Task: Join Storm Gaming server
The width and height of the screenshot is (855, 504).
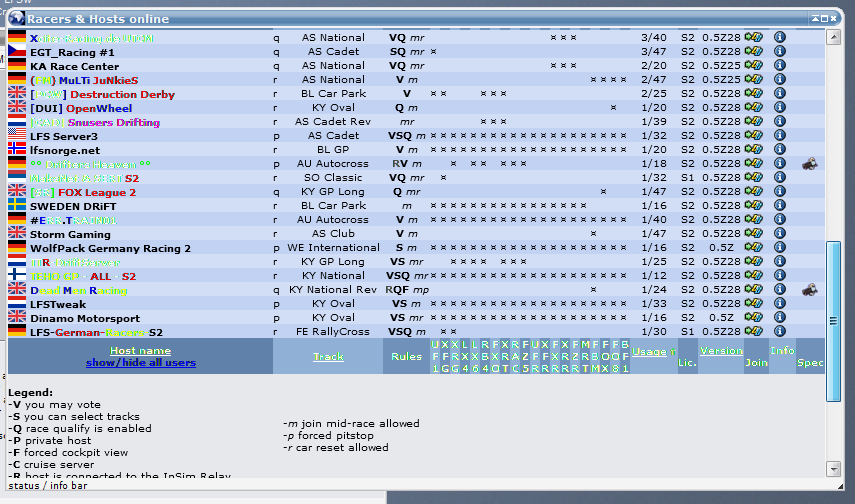Action: 754,233
